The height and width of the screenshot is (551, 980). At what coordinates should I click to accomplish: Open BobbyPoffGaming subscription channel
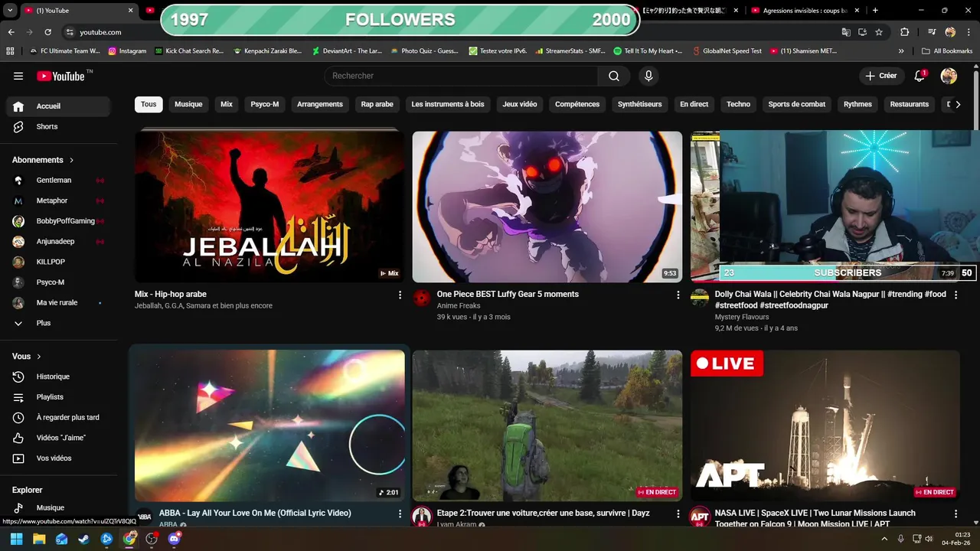(x=59, y=221)
